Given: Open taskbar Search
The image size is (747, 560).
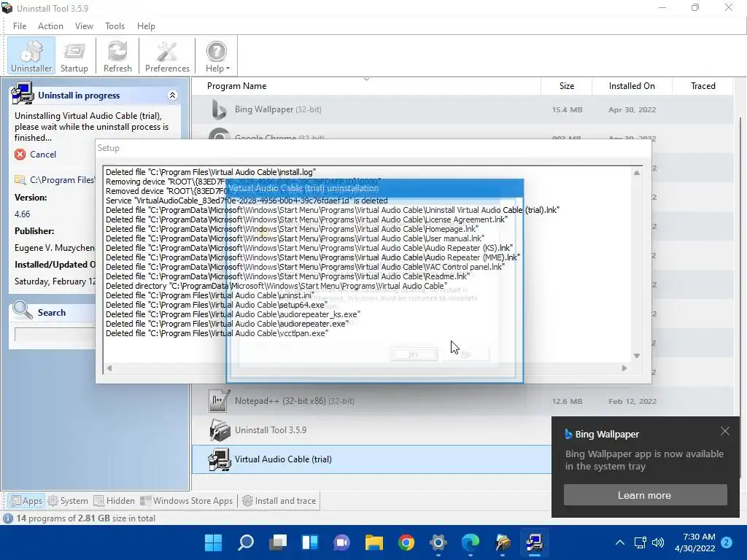Looking at the screenshot, I should (245, 542).
